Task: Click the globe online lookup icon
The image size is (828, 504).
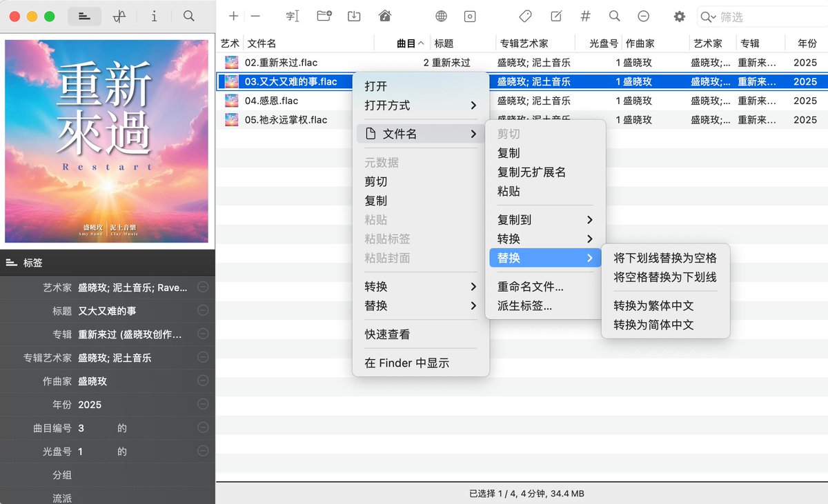Action: point(441,17)
